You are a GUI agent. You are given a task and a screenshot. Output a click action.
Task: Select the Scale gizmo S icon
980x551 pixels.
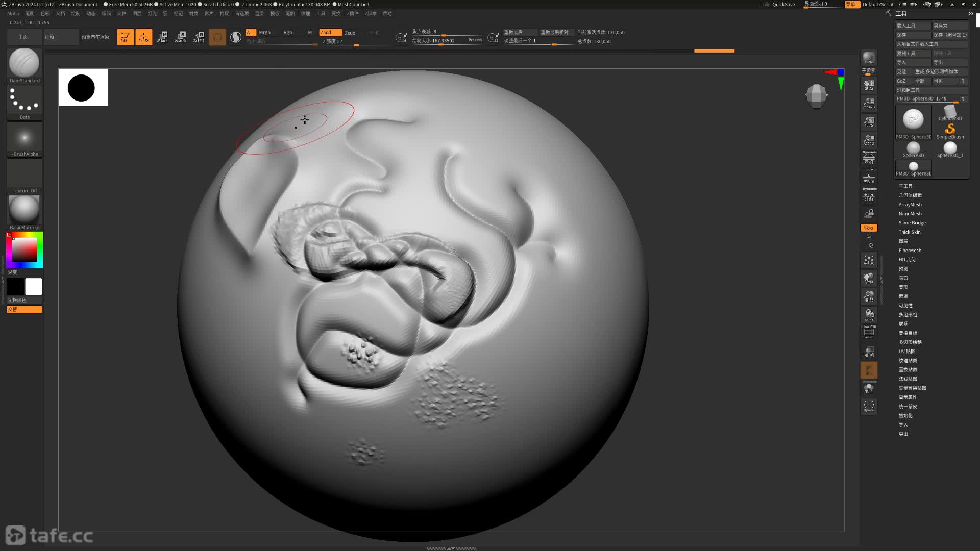coord(181,37)
